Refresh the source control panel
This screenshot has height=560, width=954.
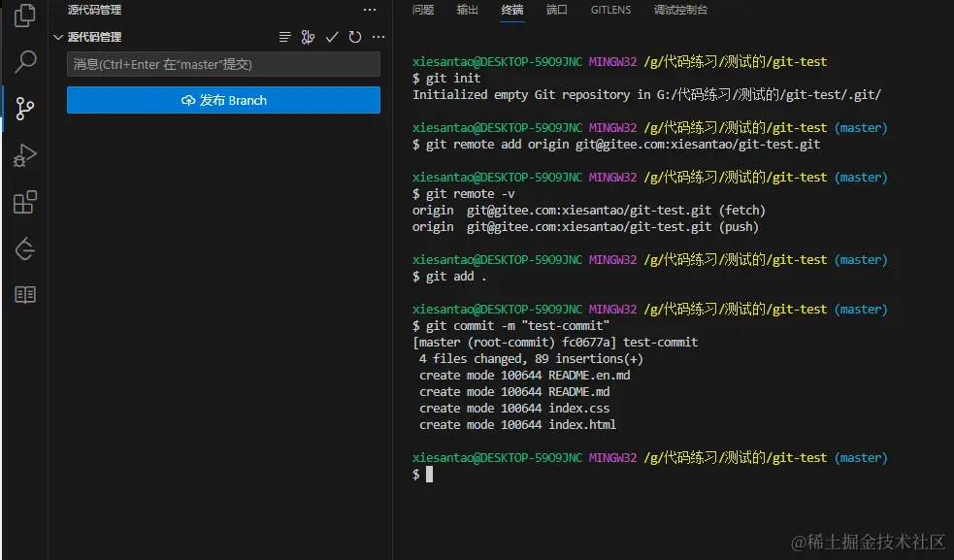point(355,37)
